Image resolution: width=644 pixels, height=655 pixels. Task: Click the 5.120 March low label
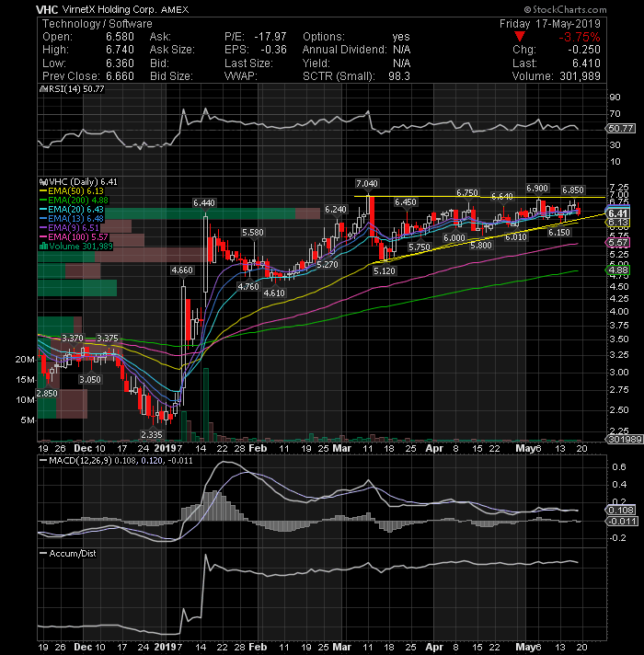(x=385, y=270)
